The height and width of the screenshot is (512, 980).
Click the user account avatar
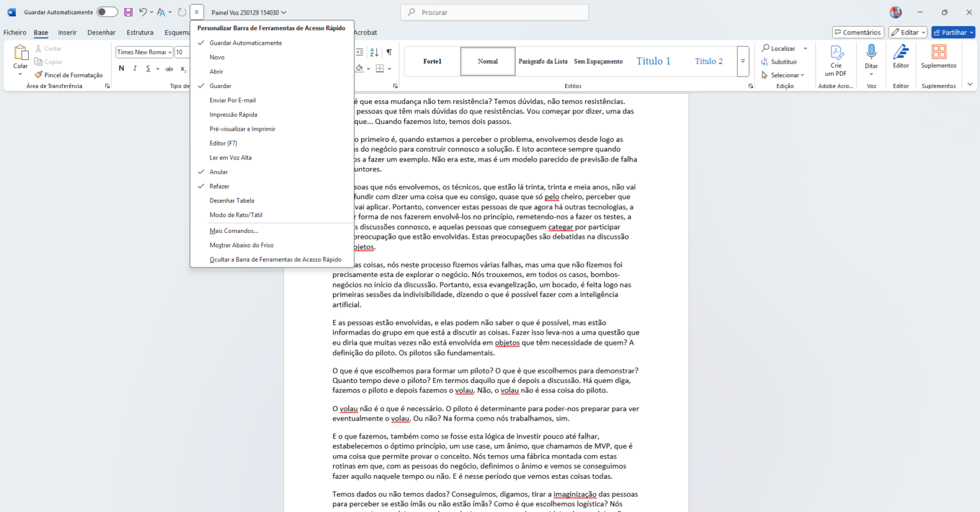pyautogui.click(x=896, y=12)
